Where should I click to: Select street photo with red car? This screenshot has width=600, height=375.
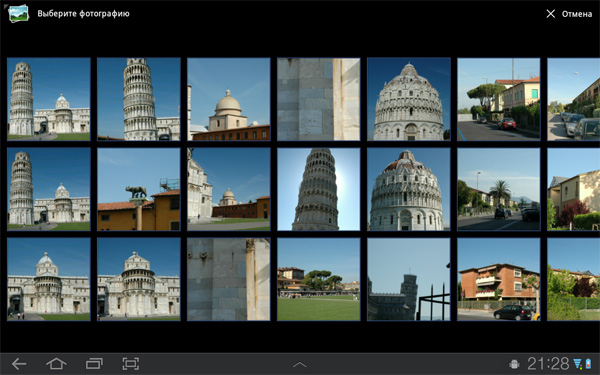click(499, 99)
